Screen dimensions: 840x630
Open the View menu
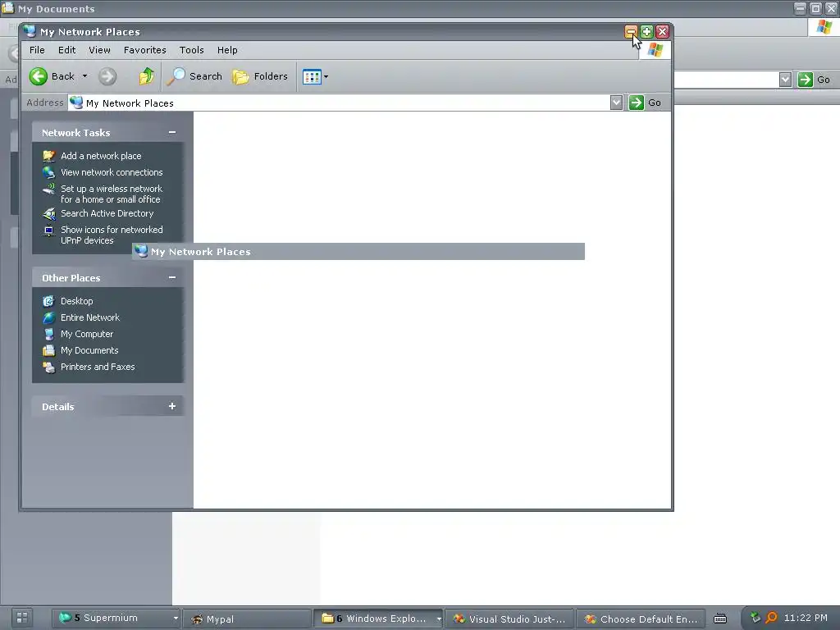[x=99, y=50]
